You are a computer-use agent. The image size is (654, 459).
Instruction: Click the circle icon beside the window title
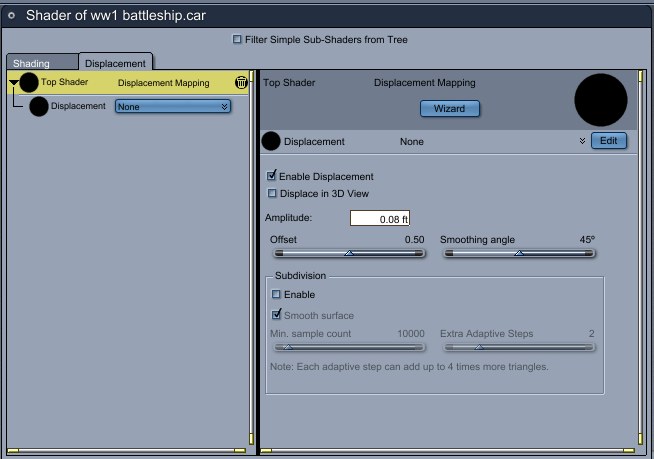pyautogui.click(x=12, y=16)
